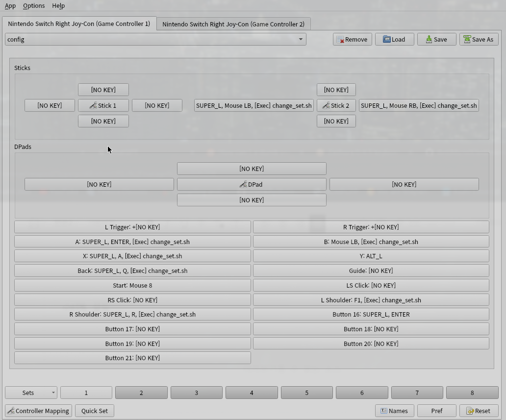506x420 pixels.
Task: Switch to Game Controller 2 tab
Action: click(233, 24)
